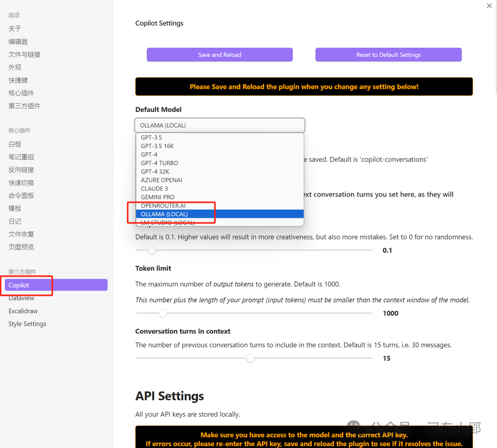Select OLLAMA (LOCAL) model option
The image size is (497, 448).
(164, 214)
